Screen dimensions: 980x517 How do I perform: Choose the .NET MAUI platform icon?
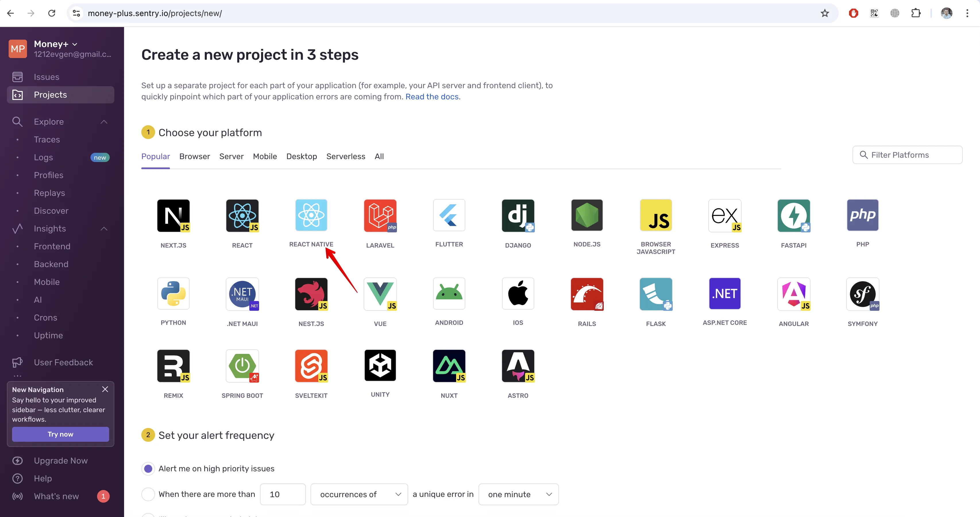click(x=242, y=294)
